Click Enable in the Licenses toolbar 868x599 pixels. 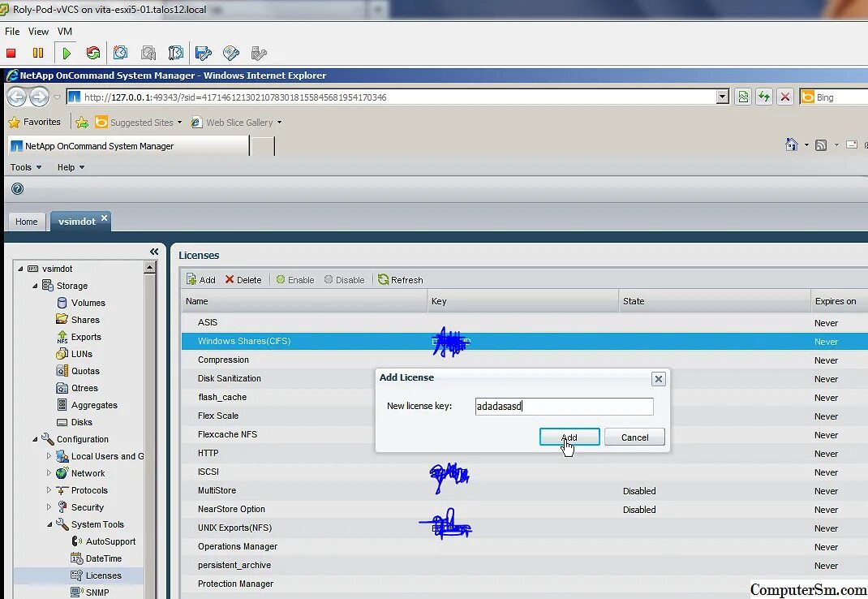(x=295, y=280)
